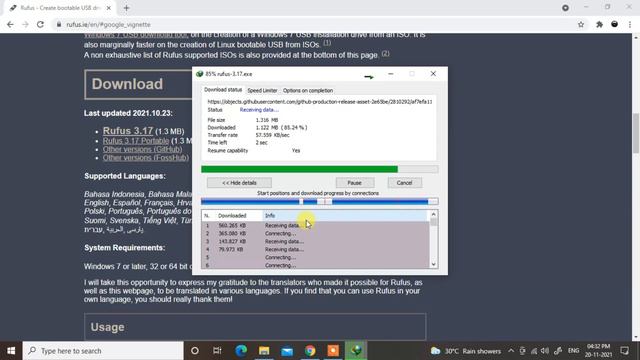Pause the rufus-3.17.exe download
640x360 pixels.
354,183
